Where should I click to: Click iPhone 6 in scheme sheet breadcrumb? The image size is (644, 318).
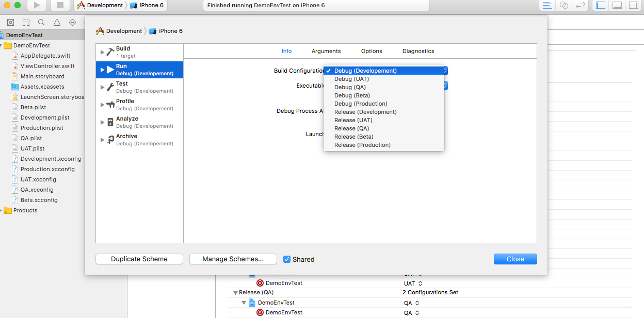pyautogui.click(x=166, y=31)
